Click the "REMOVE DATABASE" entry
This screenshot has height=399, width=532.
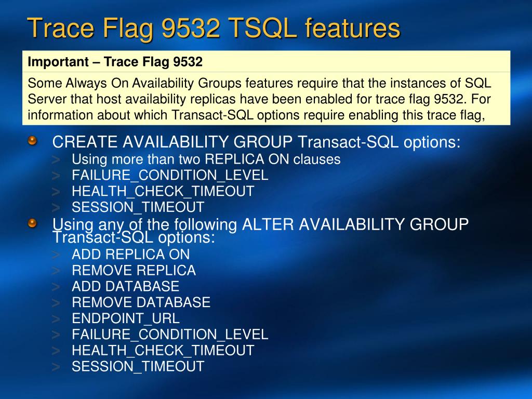(141, 302)
